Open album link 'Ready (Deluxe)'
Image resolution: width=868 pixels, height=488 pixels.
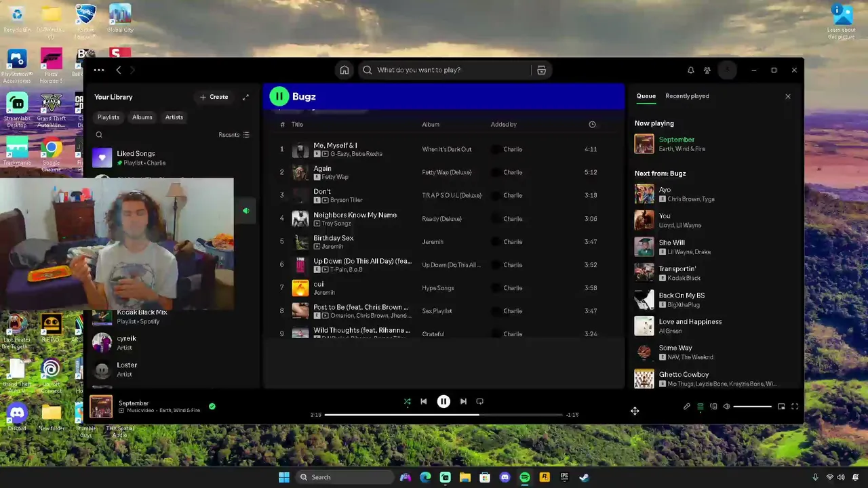click(x=441, y=219)
